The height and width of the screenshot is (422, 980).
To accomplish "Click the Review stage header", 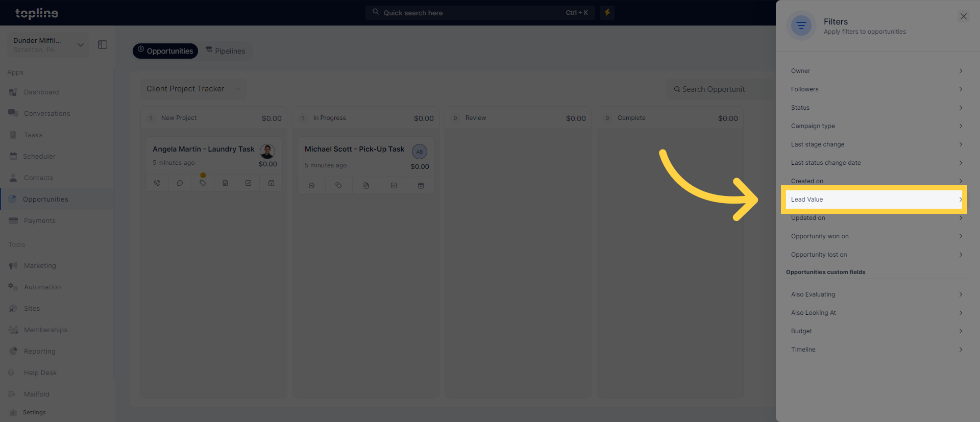I will click(x=518, y=118).
